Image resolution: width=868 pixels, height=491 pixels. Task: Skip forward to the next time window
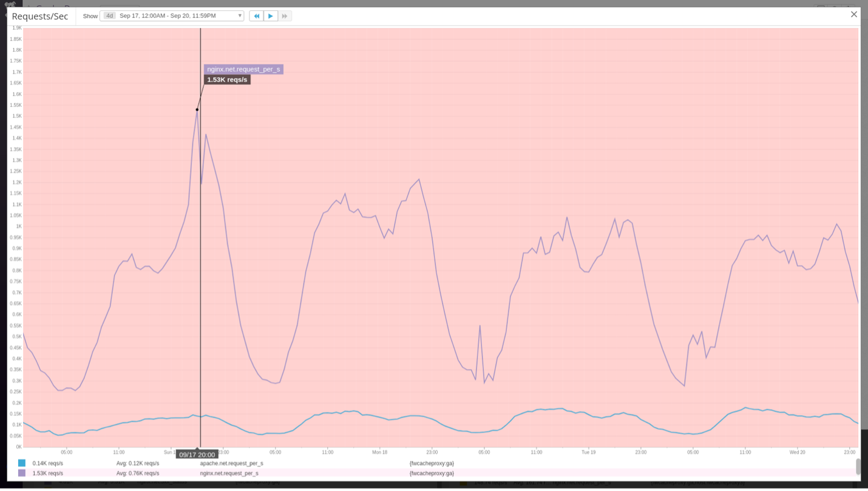click(285, 16)
